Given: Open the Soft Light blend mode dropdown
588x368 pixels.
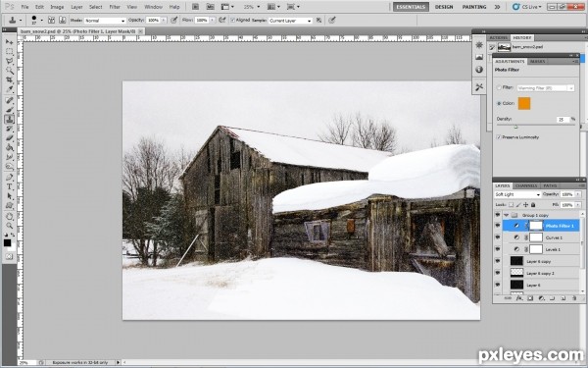Looking at the screenshot, I should click(x=517, y=194).
